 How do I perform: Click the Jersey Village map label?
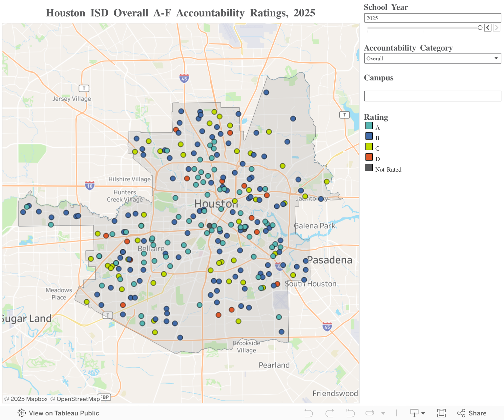[x=72, y=99]
